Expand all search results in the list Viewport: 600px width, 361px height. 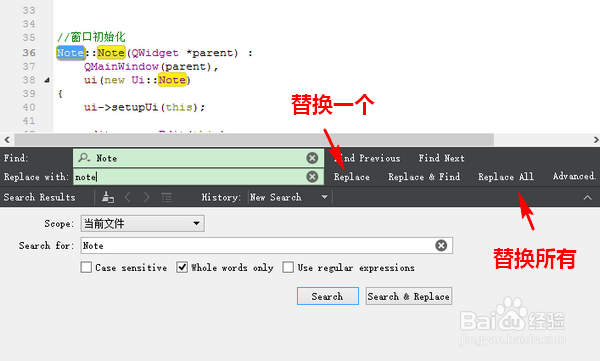(x=166, y=197)
